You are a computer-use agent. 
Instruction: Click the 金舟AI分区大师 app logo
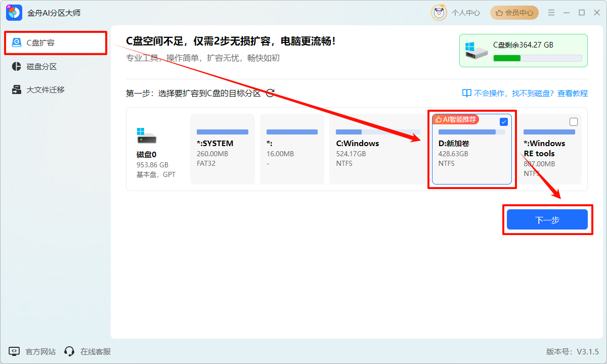[x=14, y=13]
